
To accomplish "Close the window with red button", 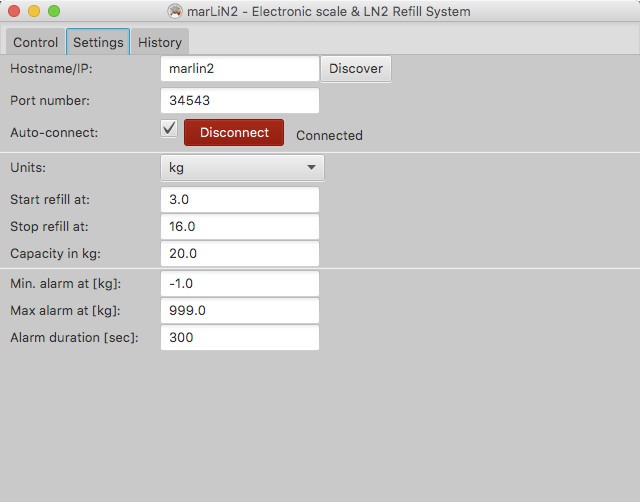I will [x=14, y=12].
